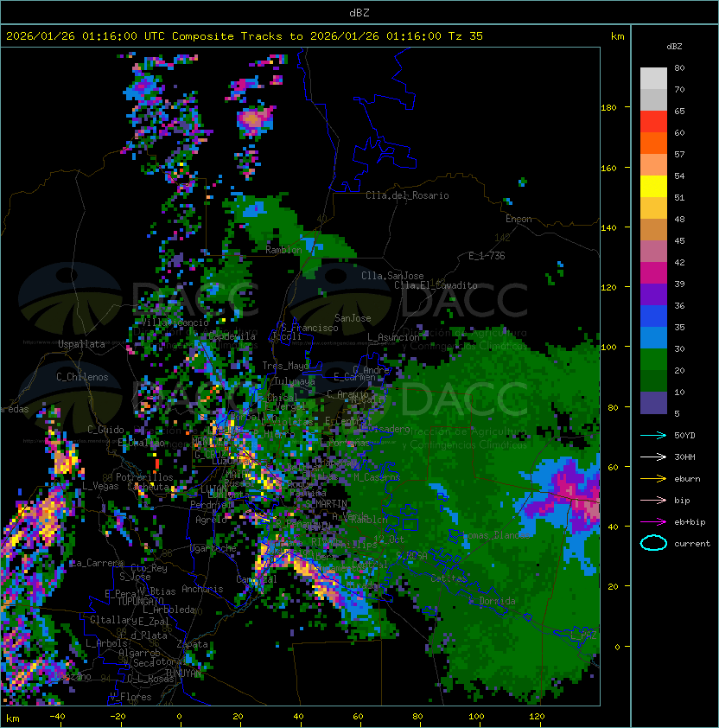This screenshot has width=719, height=728.
Task: Click the 'Dormida' place label
Action: (497, 601)
